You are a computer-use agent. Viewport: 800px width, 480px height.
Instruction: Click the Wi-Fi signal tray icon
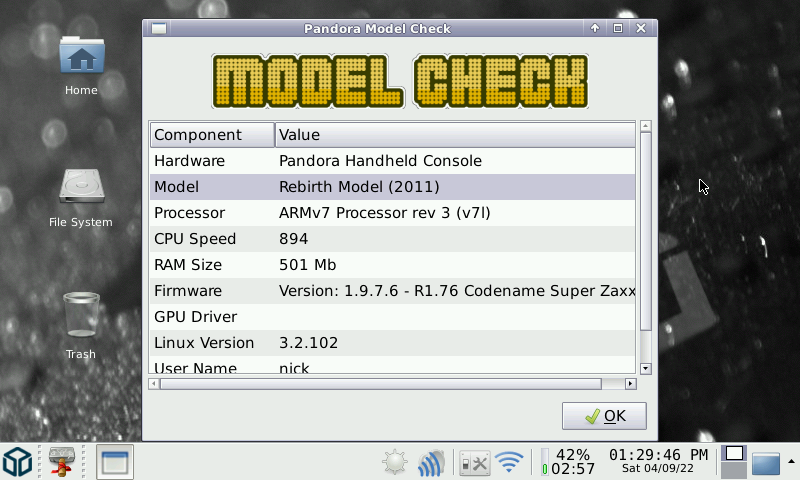510,462
